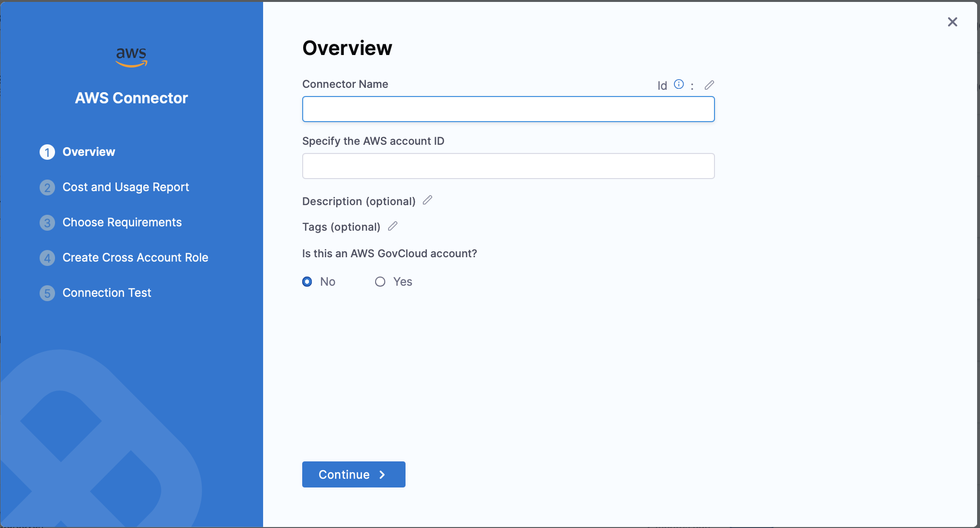Image resolution: width=980 pixels, height=528 pixels.
Task: Click the step 2 number badge
Action: coord(47,187)
